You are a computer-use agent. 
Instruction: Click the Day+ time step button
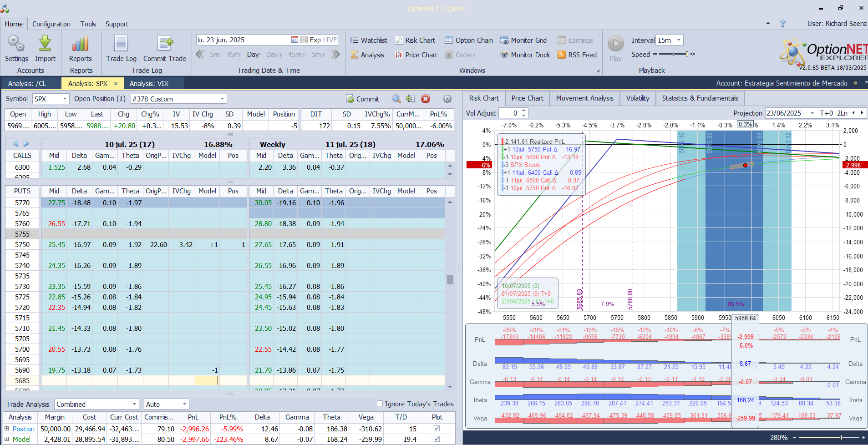[x=274, y=55]
